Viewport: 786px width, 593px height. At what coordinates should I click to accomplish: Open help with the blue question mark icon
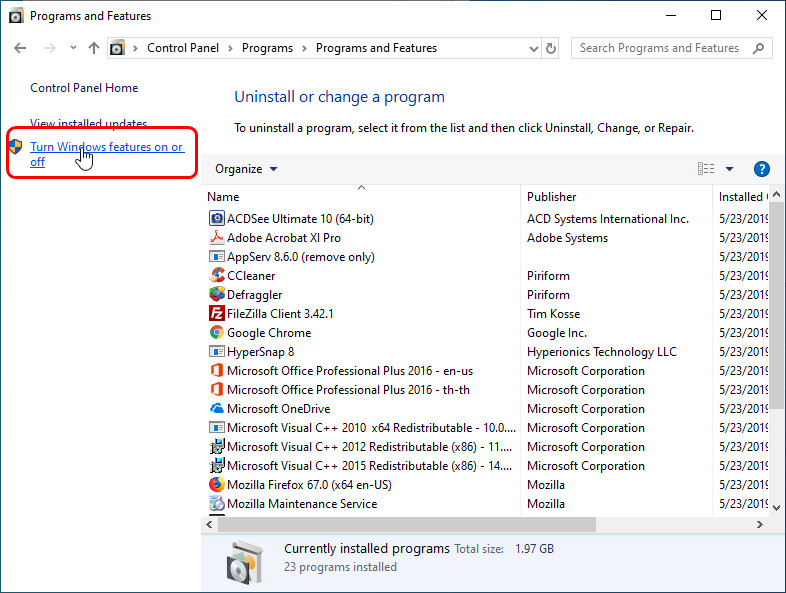(x=761, y=169)
